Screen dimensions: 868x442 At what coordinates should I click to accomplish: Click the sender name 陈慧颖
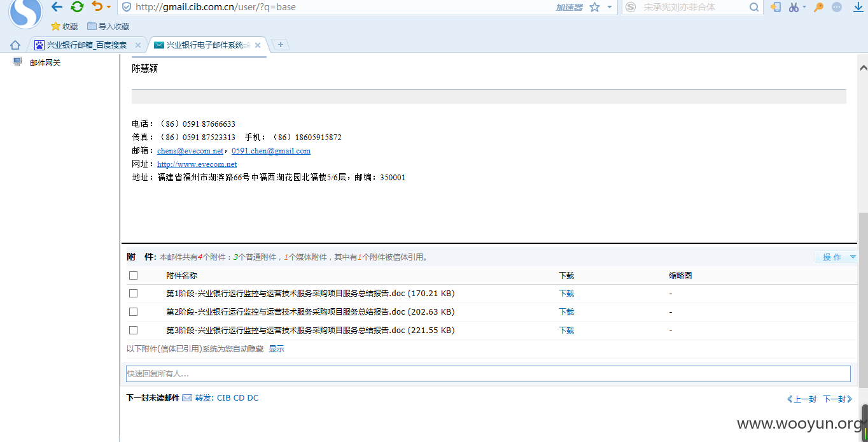coord(144,69)
